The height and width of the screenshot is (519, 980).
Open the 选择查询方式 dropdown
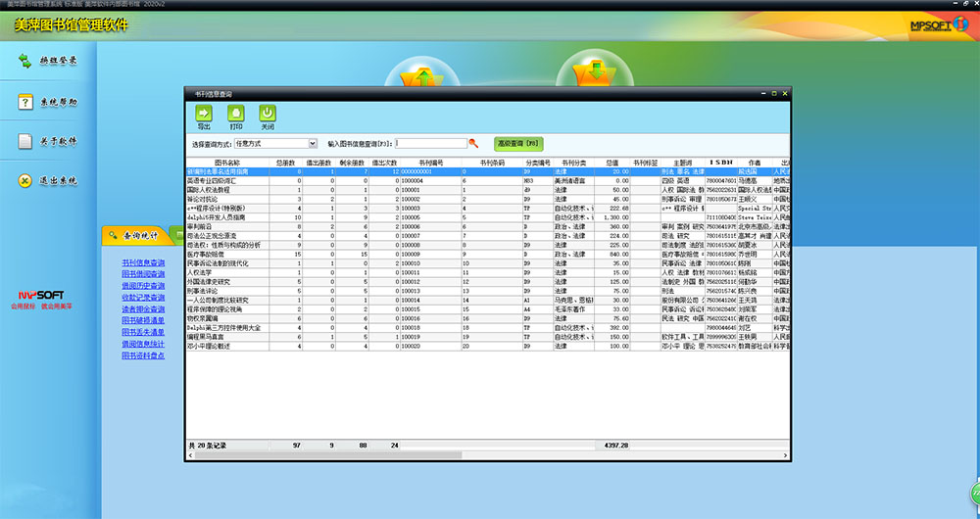(313, 143)
